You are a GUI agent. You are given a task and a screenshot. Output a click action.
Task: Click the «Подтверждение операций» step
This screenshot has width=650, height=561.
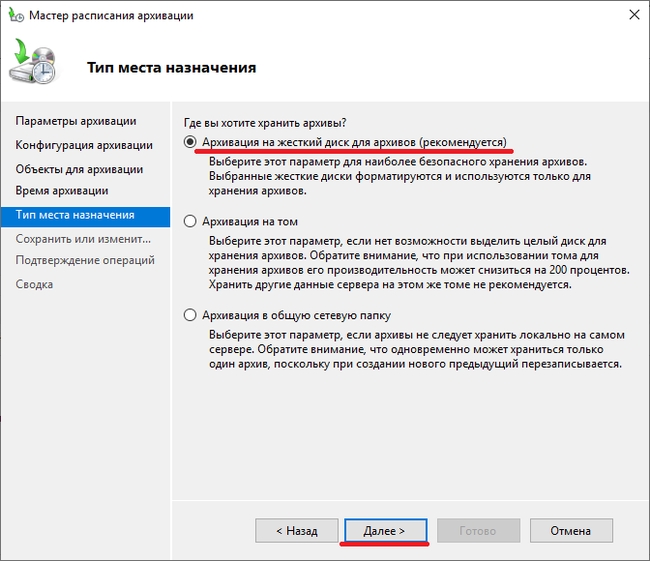(x=85, y=260)
